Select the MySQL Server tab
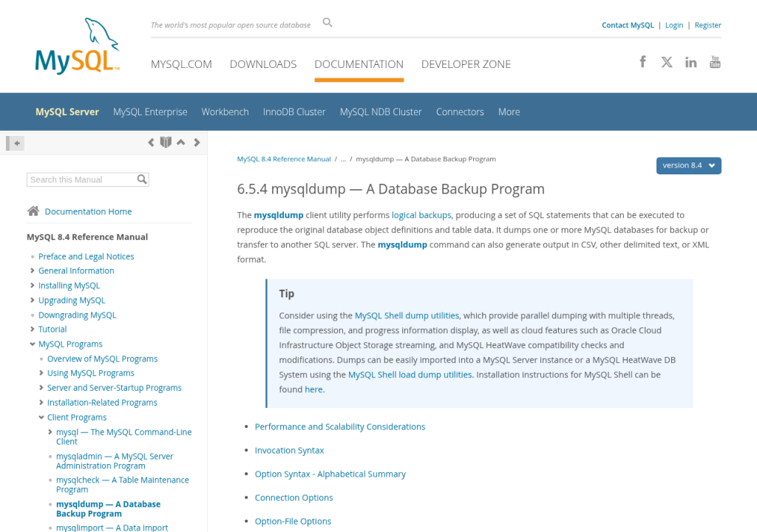757x532 pixels. point(67,112)
